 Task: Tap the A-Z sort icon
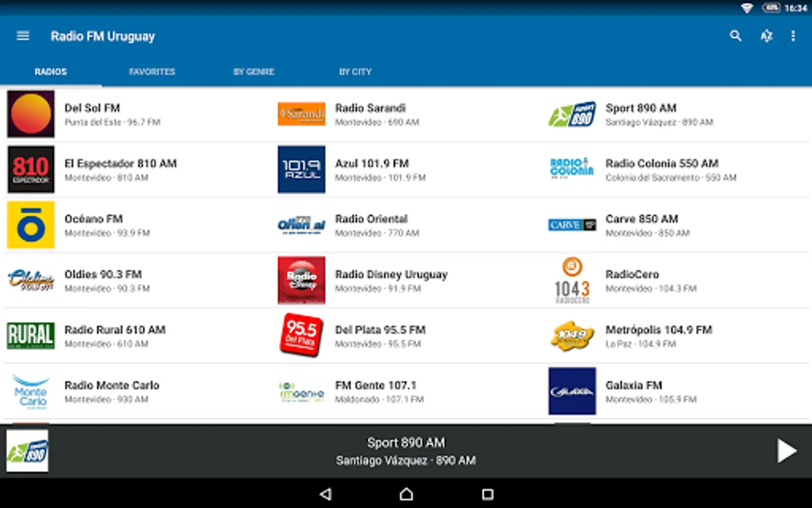(766, 36)
